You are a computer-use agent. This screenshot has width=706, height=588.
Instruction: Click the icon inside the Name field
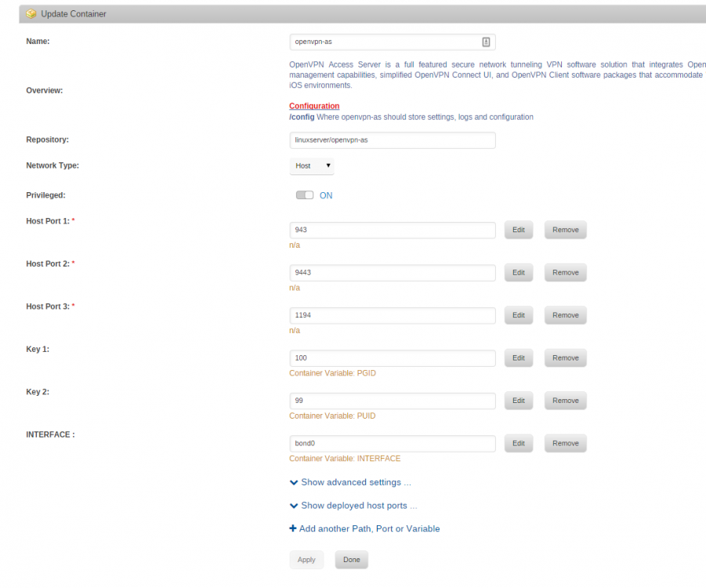(x=486, y=42)
